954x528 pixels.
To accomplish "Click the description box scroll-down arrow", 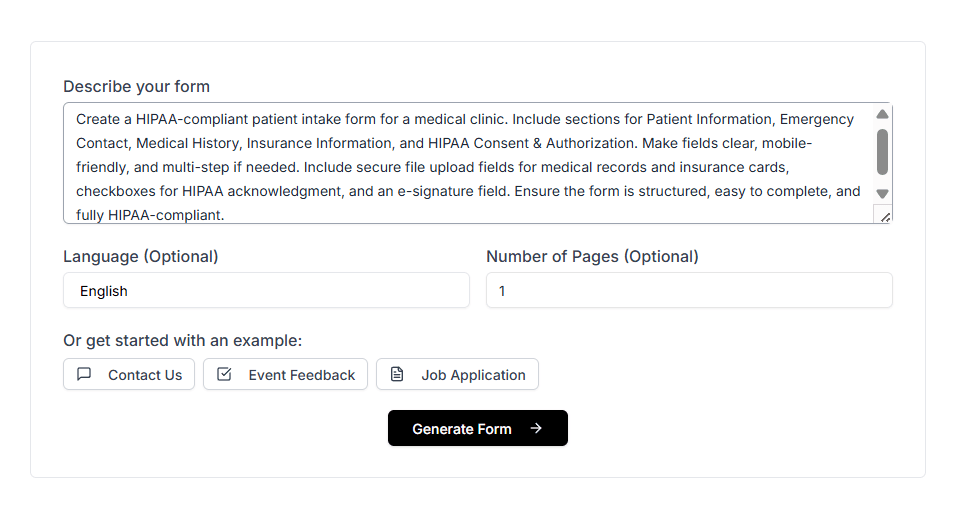I will click(x=882, y=193).
